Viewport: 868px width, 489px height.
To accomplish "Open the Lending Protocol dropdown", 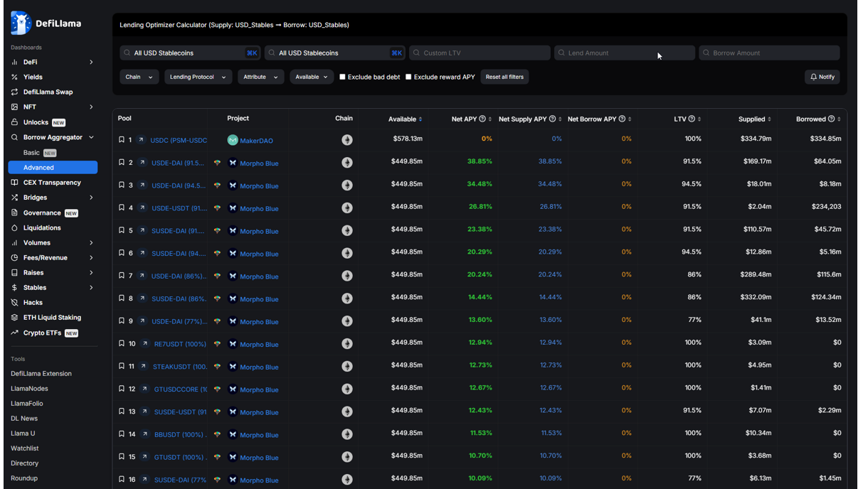I will pyautogui.click(x=198, y=77).
